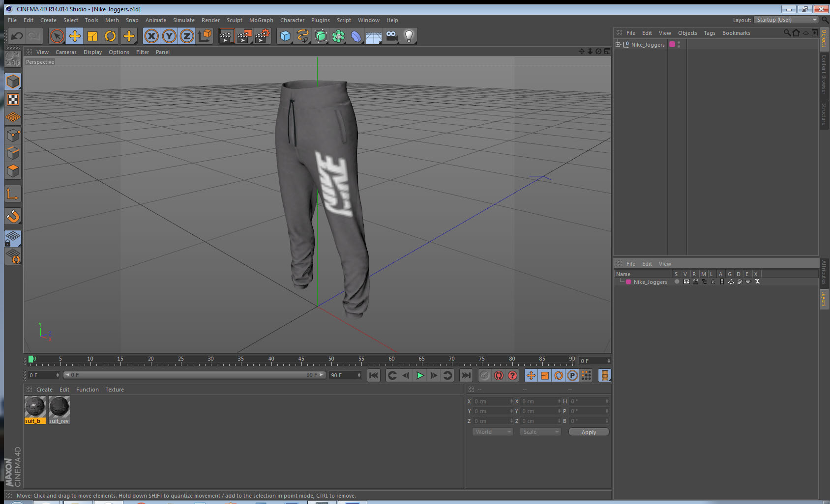Click Nike_Joggers pink layer color swatch
830x504 pixels.
[628, 282]
